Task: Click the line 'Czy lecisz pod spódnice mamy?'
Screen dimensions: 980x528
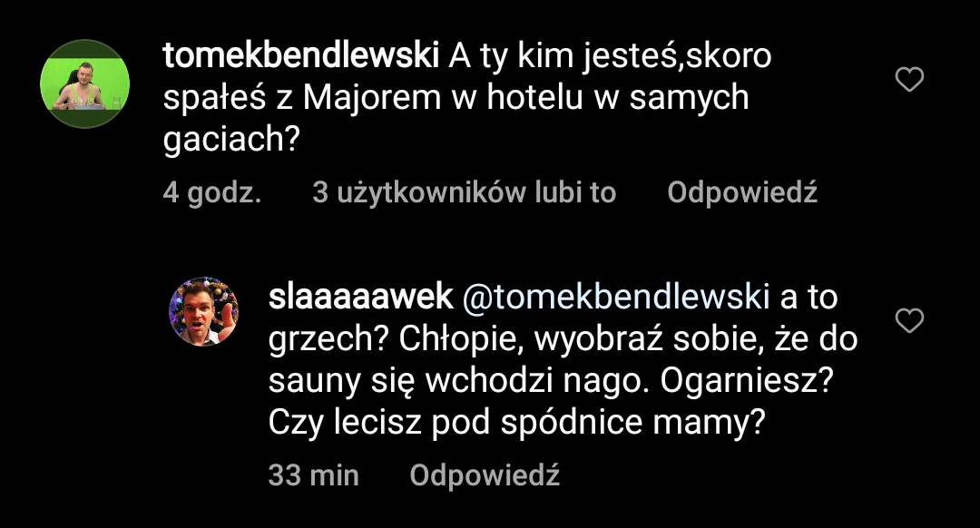Action: coord(513,423)
